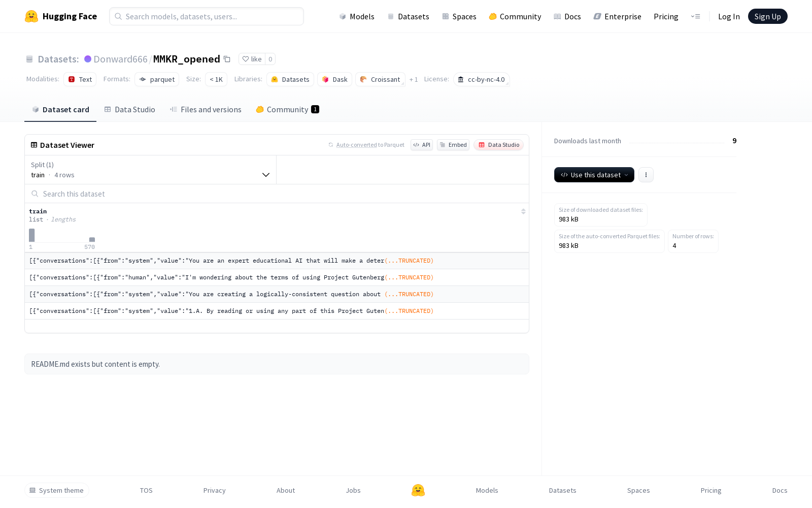The image size is (812, 508).
Task: Open Models in top navigation
Action: pyautogui.click(x=357, y=16)
